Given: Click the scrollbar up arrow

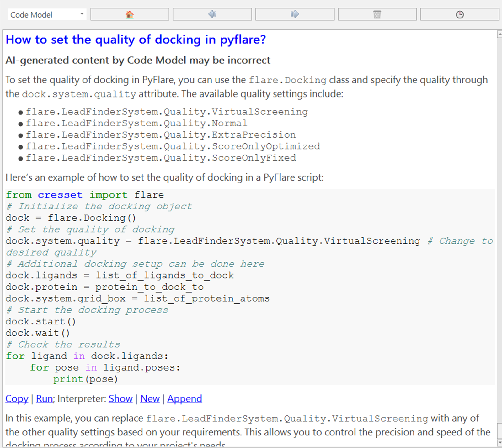Looking at the screenshot, I should pyautogui.click(x=499, y=34).
